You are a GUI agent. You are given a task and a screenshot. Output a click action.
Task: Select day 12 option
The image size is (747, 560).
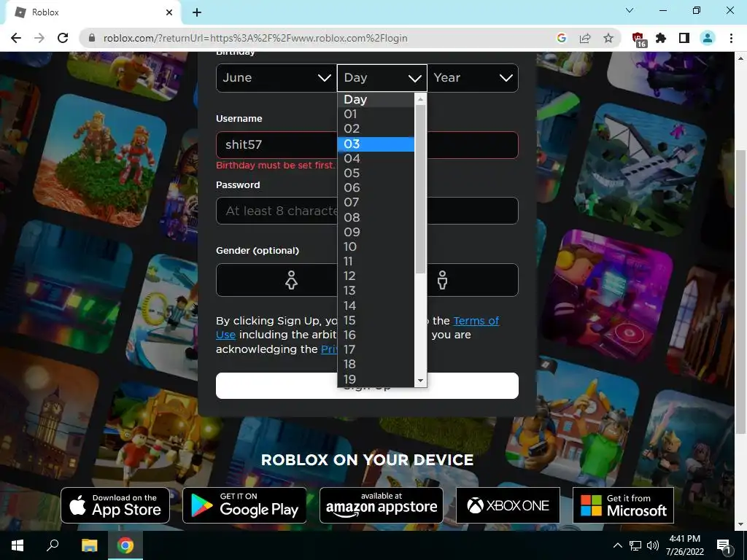pyautogui.click(x=376, y=276)
